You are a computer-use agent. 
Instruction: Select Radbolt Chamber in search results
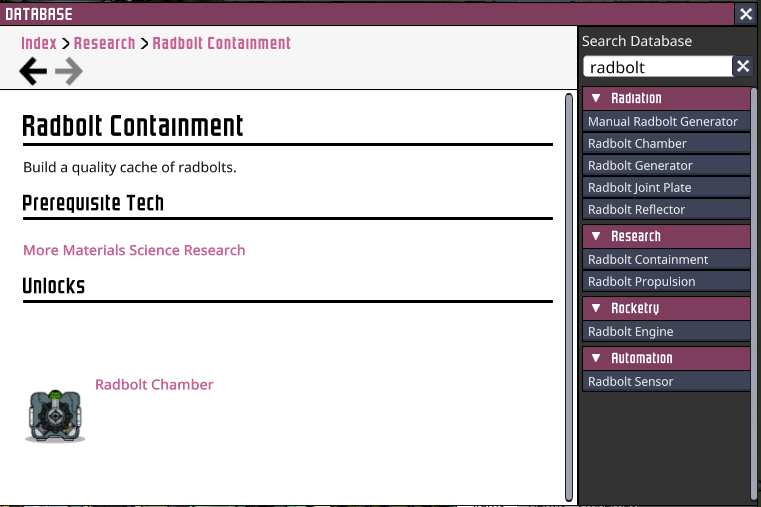pyautogui.click(x=666, y=144)
